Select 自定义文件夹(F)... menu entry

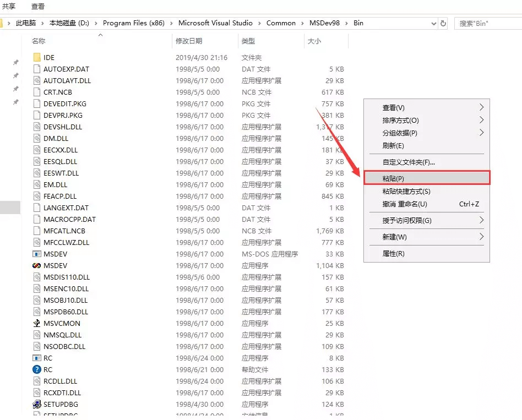coord(427,162)
